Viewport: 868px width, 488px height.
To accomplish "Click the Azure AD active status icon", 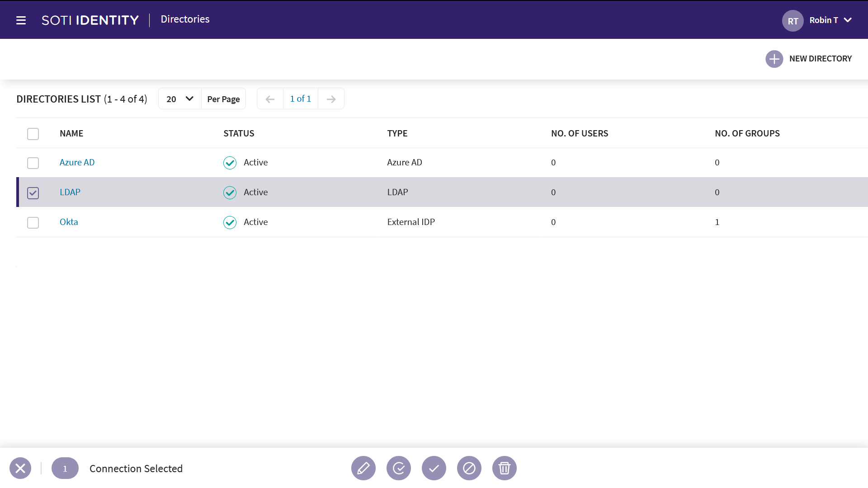I will click(x=230, y=163).
